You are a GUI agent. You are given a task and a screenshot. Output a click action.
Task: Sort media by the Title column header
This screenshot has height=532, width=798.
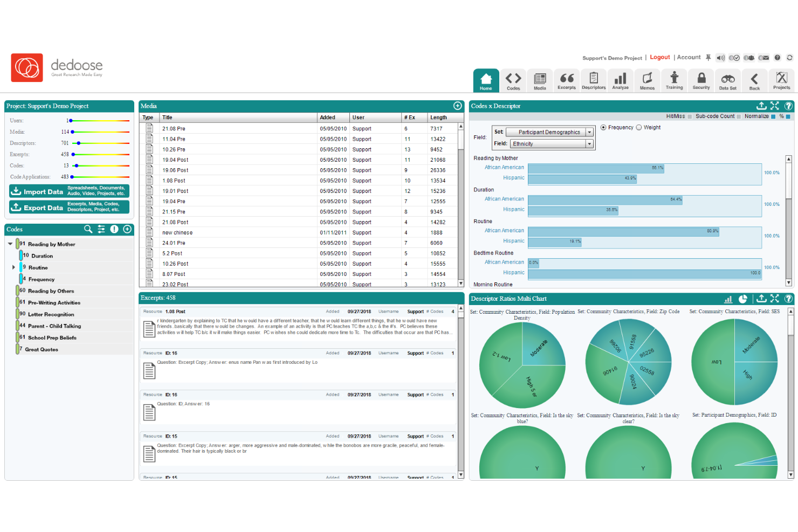238,118
